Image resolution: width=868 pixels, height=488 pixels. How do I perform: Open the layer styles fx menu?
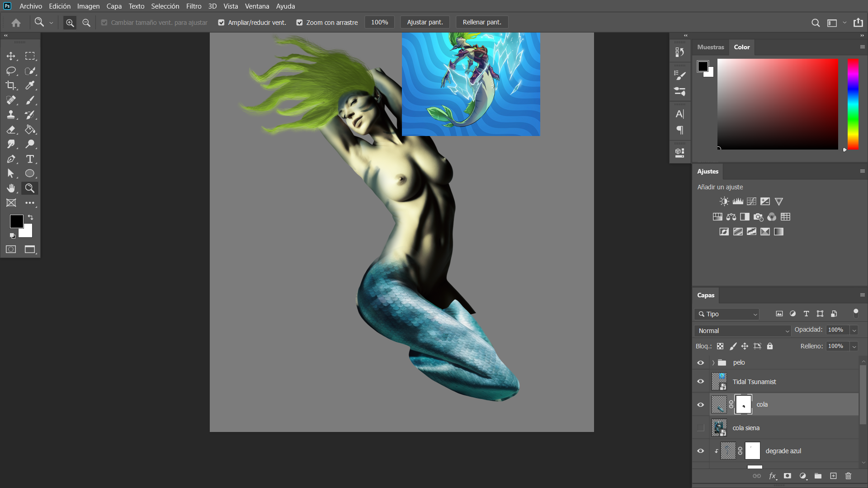[773, 476]
